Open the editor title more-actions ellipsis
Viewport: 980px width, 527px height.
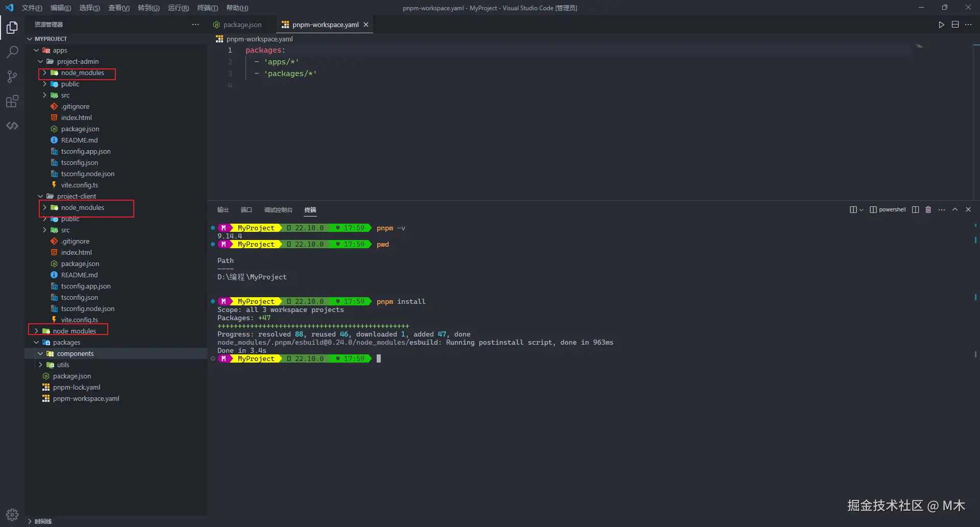(x=968, y=25)
